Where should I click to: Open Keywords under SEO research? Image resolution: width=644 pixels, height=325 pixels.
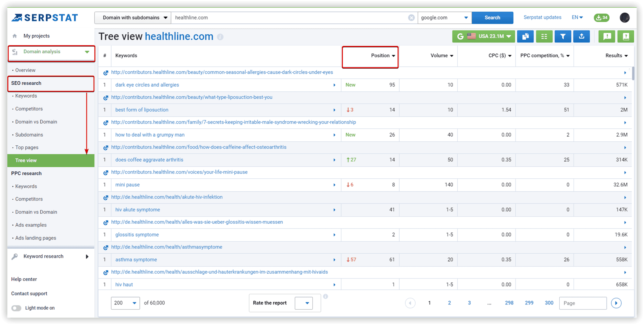point(26,96)
